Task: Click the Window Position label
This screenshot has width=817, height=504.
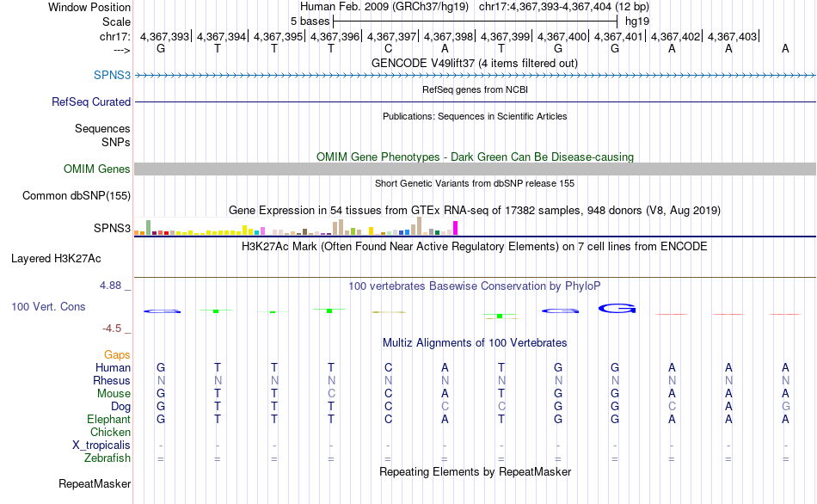Action: 89,7
